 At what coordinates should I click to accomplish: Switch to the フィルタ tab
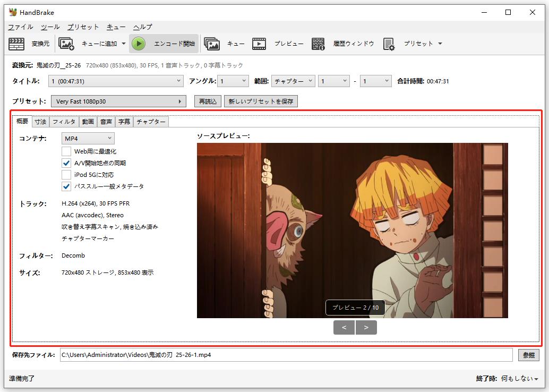64,122
